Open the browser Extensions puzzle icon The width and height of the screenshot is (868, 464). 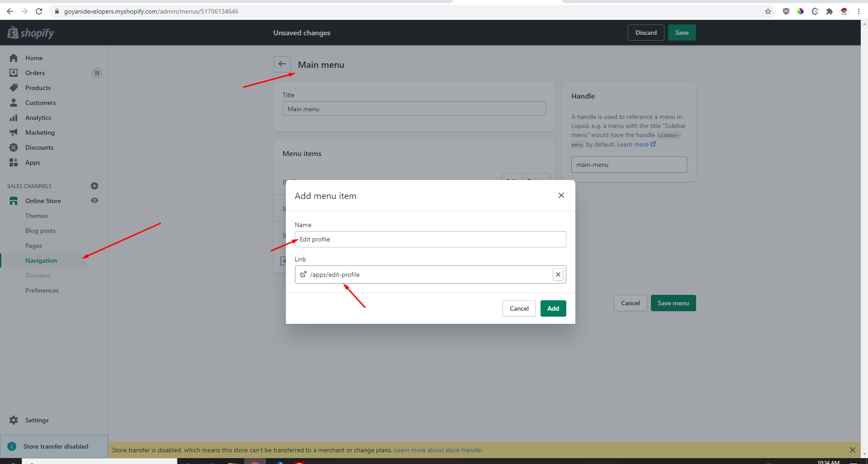pos(830,11)
